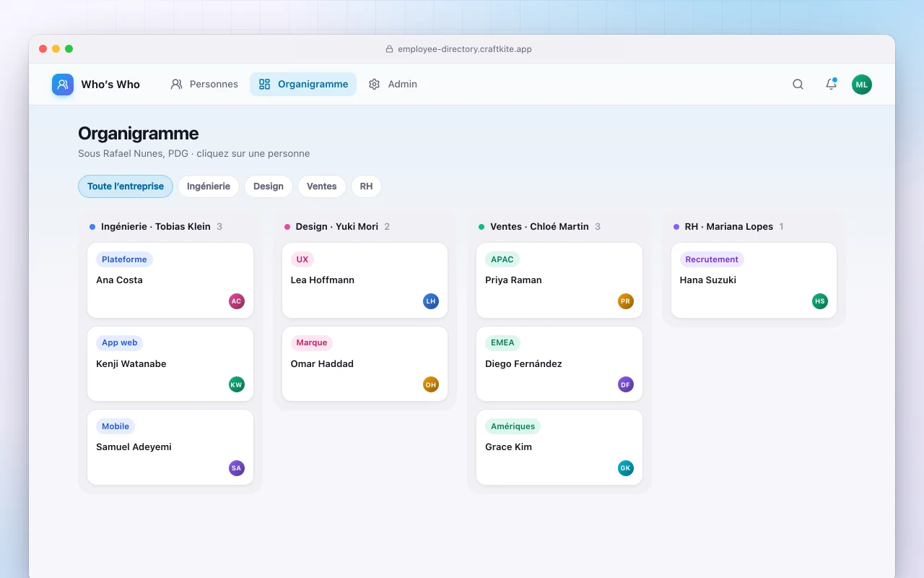Image resolution: width=924 pixels, height=578 pixels.
Task: Open the notifications bell
Action: pos(831,85)
